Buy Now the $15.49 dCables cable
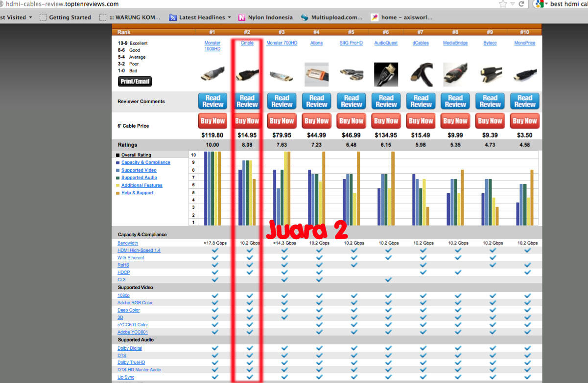Viewport: 588px width, 383px height. click(421, 121)
